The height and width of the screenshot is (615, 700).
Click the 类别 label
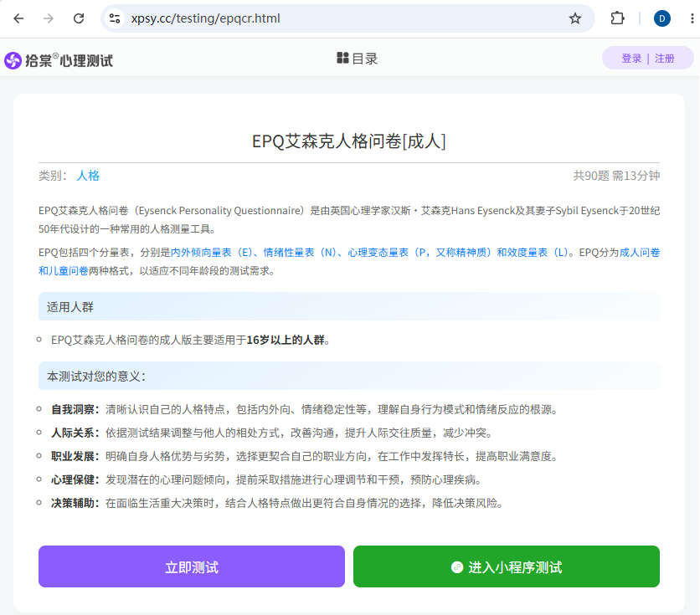tap(52, 176)
